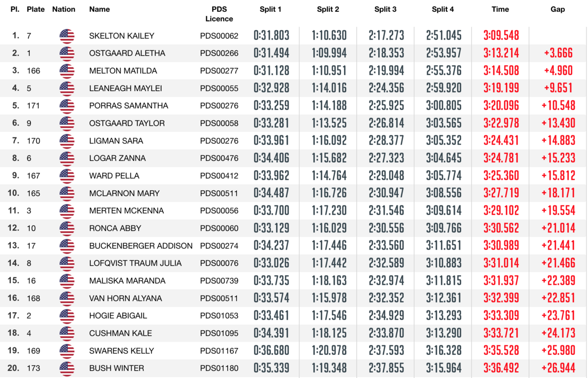Click the Split 1 column header
The width and height of the screenshot is (588, 378).
(x=270, y=9)
